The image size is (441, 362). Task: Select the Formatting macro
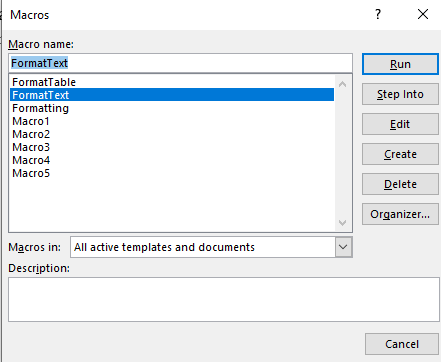pyautogui.click(x=172, y=108)
